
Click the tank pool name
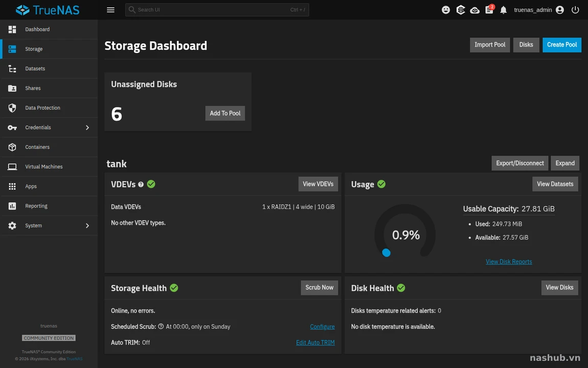coord(117,164)
